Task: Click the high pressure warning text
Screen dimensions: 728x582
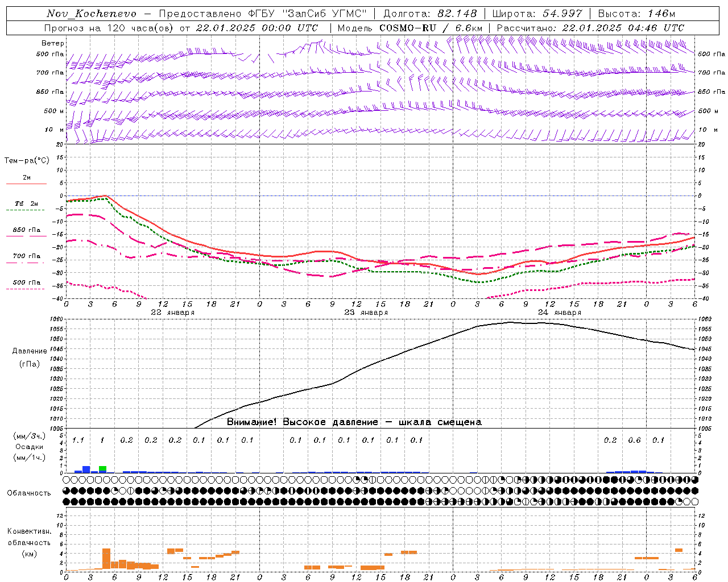Action: (354, 422)
